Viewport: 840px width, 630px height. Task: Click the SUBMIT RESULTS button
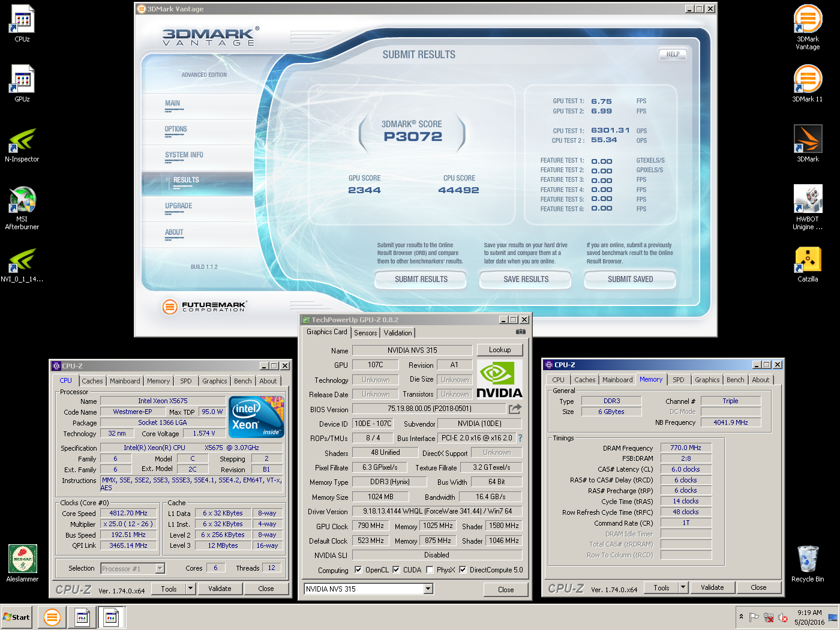point(421,280)
